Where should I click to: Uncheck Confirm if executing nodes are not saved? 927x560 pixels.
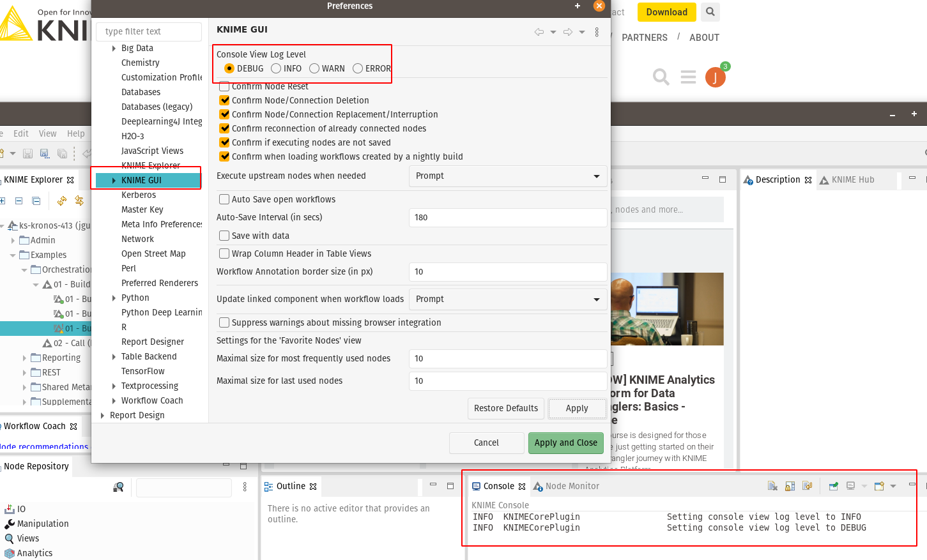point(224,142)
